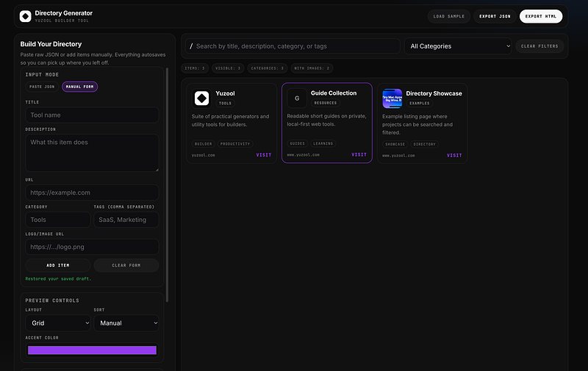Select Paste JSON input mode
This screenshot has width=588, height=371.
[42, 87]
